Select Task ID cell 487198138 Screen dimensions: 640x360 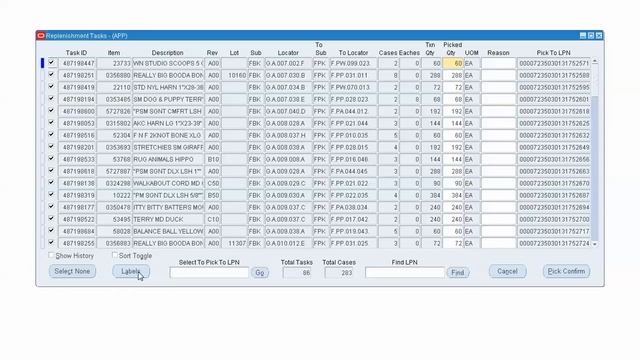[78, 183]
